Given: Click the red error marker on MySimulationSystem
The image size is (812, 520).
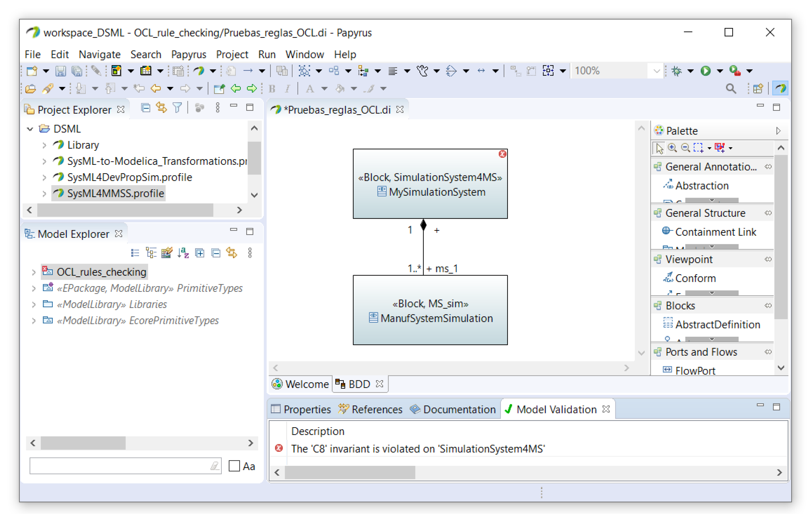Looking at the screenshot, I should coord(502,154).
